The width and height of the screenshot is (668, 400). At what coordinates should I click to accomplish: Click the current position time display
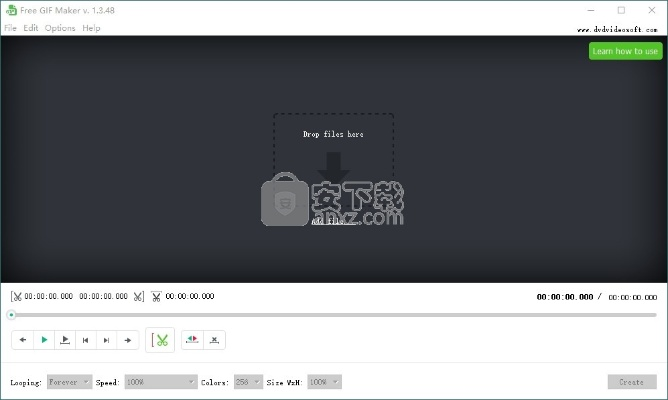565,297
